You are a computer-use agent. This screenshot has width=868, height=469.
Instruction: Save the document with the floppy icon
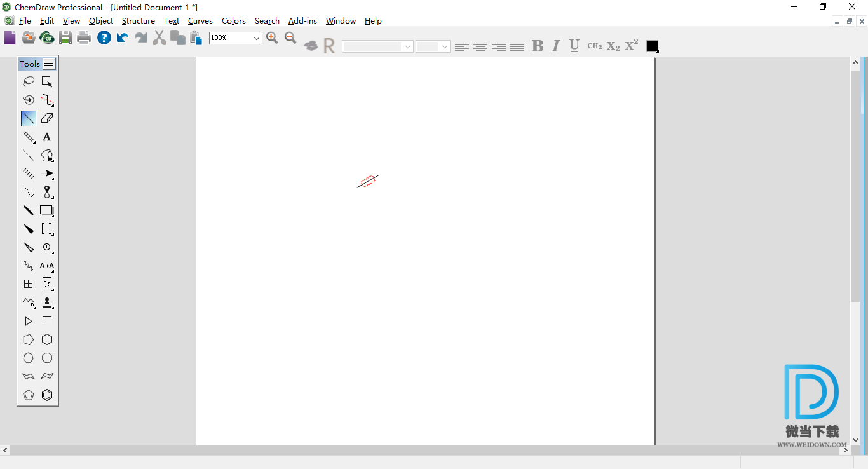(x=65, y=38)
